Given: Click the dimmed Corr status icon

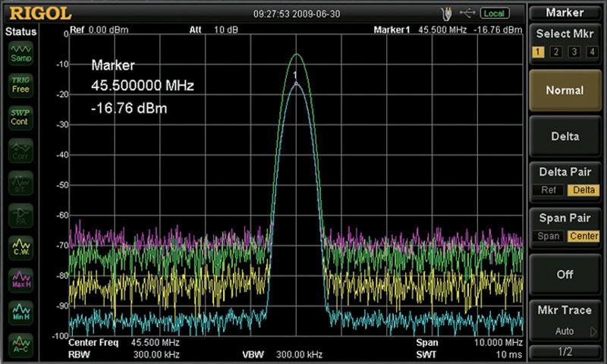Looking at the screenshot, I should (x=21, y=151).
